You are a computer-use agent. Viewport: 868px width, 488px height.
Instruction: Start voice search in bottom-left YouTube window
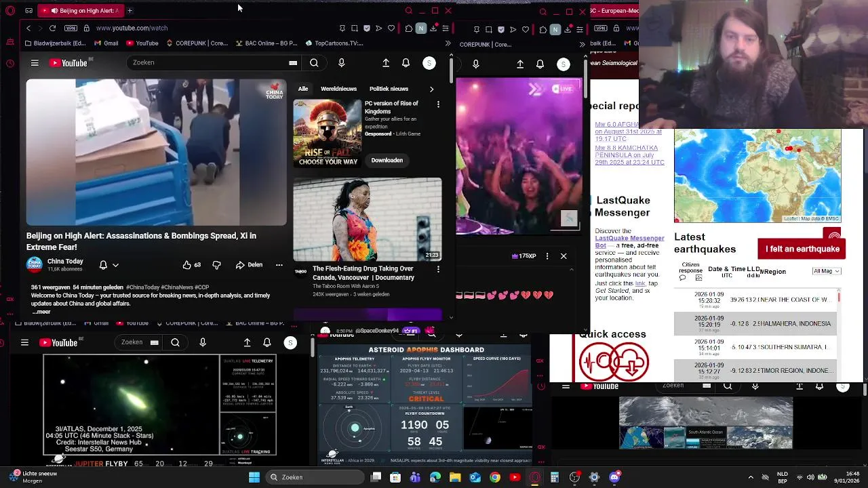point(202,342)
